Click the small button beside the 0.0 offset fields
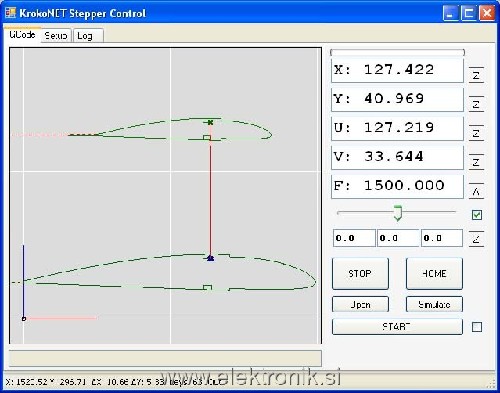Viewport: 500px width, 393px height. (x=476, y=239)
